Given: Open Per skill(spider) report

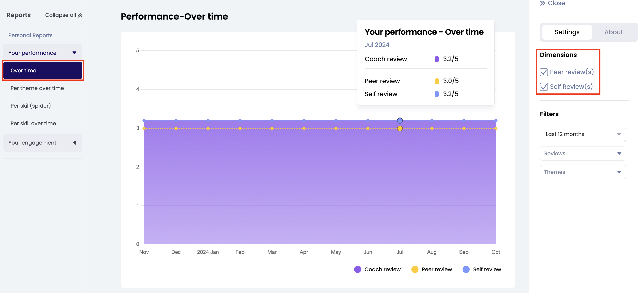Looking at the screenshot, I should (x=31, y=106).
